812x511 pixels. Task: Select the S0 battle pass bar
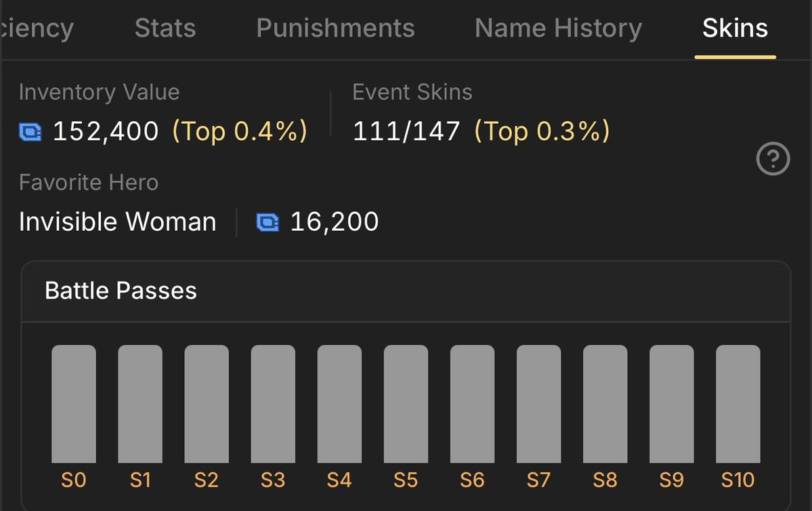[x=74, y=404]
